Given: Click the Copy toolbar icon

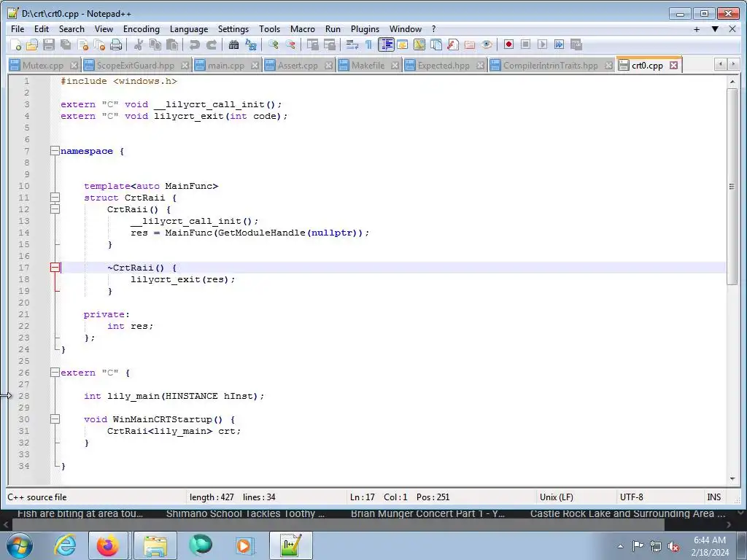Looking at the screenshot, I should (155, 44).
